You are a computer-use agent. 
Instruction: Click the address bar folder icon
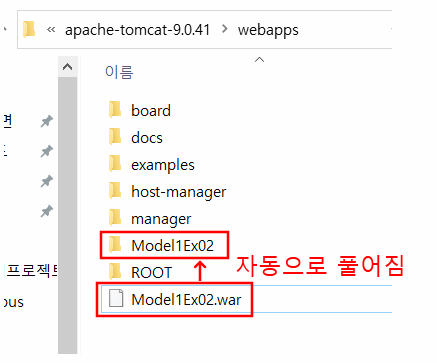(x=29, y=29)
